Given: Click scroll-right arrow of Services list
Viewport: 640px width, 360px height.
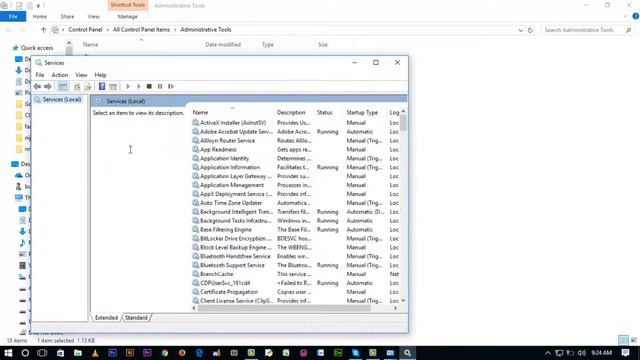Looking at the screenshot, I should coord(395,309).
